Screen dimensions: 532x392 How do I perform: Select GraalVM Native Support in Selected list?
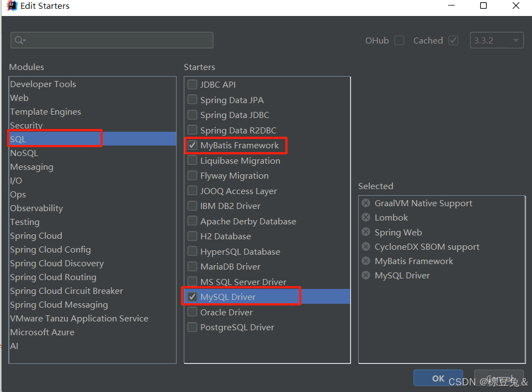[423, 203]
